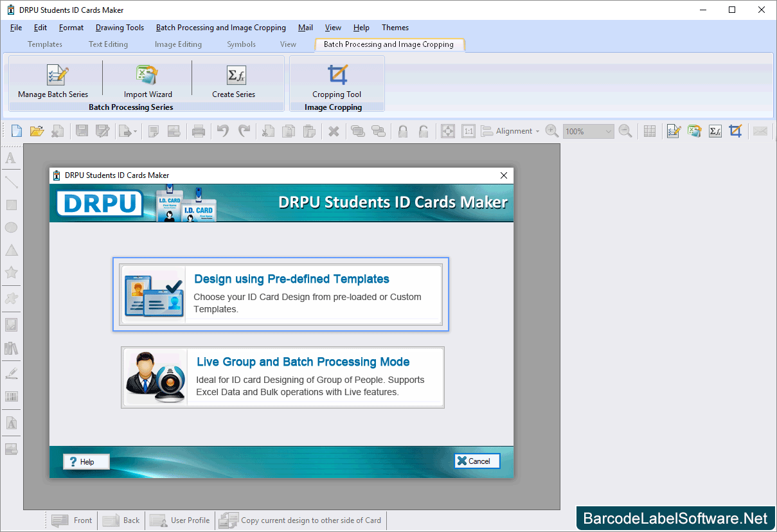Image resolution: width=777 pixels, height=532 pixels.
Task: Click the Help button in the dialog
Action: point(85,461)
